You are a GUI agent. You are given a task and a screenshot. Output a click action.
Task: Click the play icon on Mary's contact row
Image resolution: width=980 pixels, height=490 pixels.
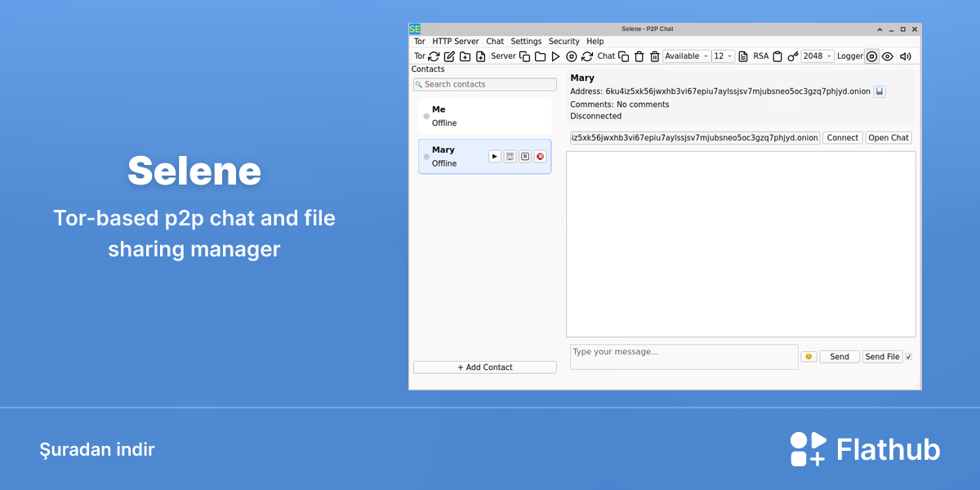(495, 156)
